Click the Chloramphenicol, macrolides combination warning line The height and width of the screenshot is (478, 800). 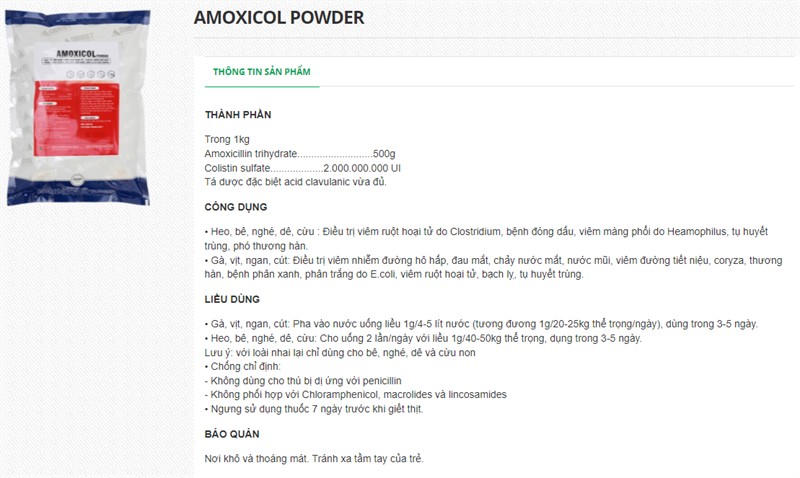pyautogui.click(x=355, y=395)
